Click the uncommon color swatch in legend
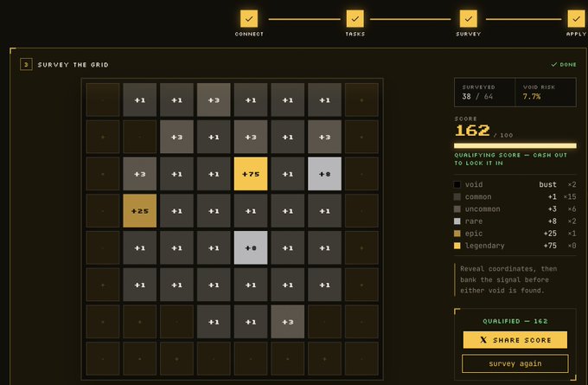Viewport: 588px width, 385px height. tap(457, 209)
